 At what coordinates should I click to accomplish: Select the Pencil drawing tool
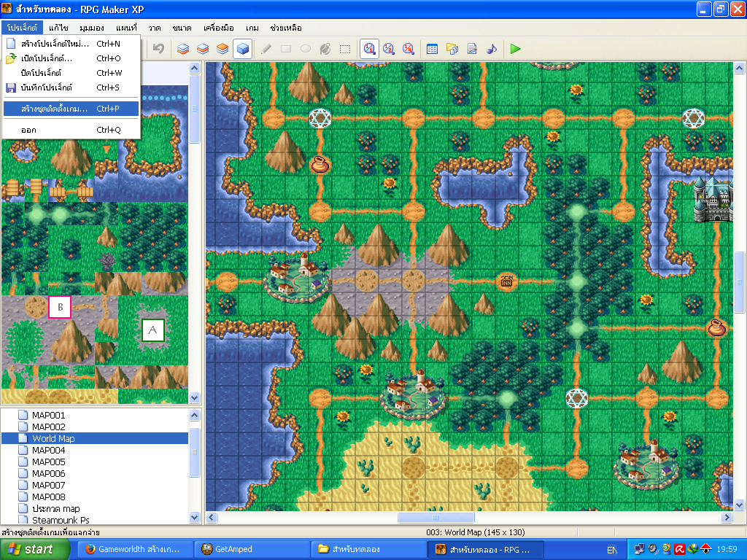[266, 49]
